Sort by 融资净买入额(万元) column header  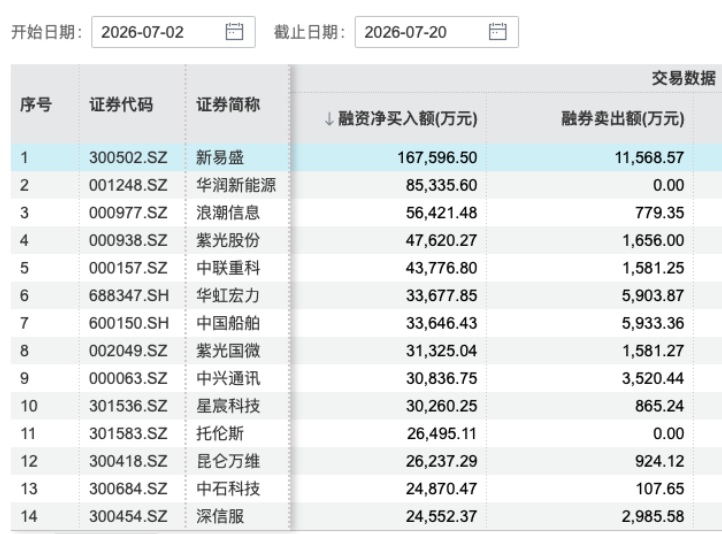point(408,119)
